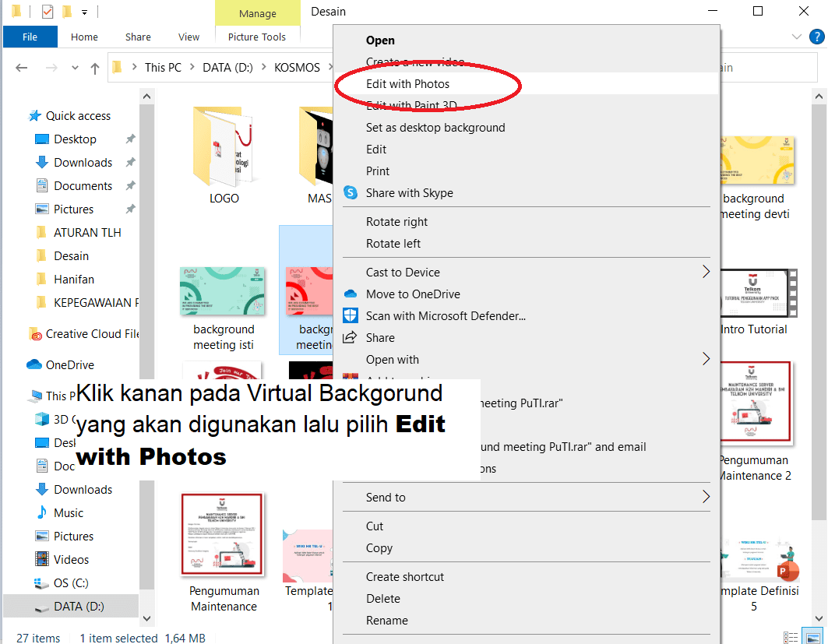Select Quick access in the navigation pane

pyautogui.click(x=78, y=115)
